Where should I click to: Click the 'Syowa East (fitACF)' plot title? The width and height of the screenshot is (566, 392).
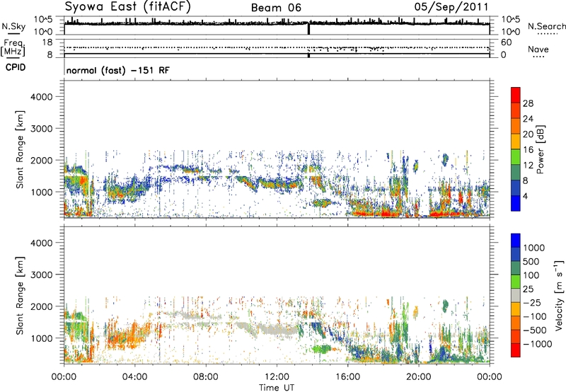pos(128,7)
